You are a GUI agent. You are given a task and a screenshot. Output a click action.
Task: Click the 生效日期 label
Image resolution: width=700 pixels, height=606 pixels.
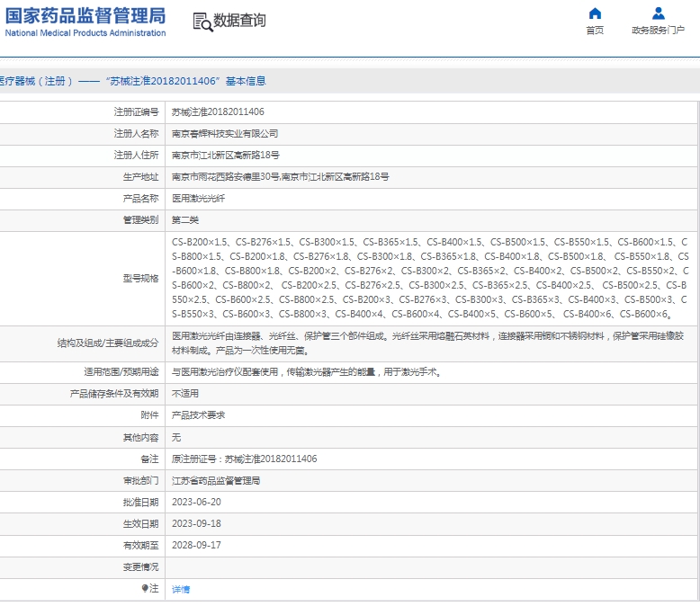[140, 524]
